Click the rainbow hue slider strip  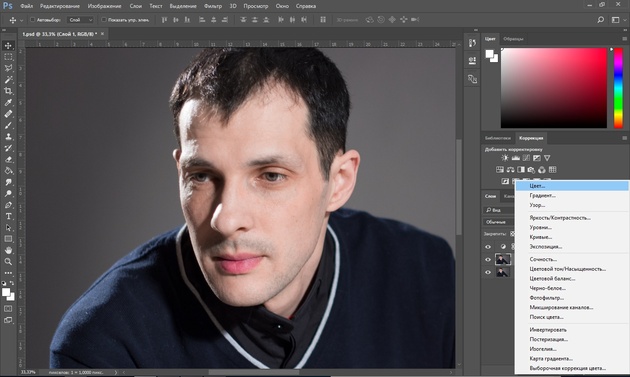[618, 88]
